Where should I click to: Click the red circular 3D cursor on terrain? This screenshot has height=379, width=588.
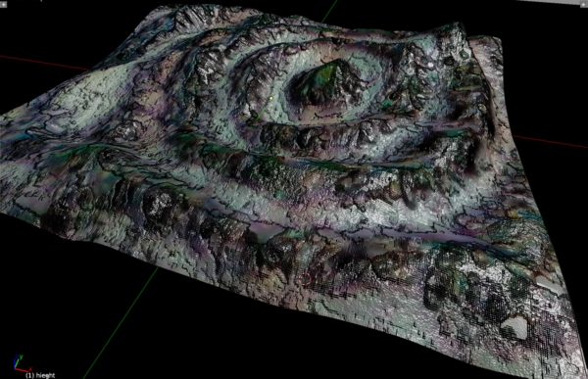coord(305,279)
